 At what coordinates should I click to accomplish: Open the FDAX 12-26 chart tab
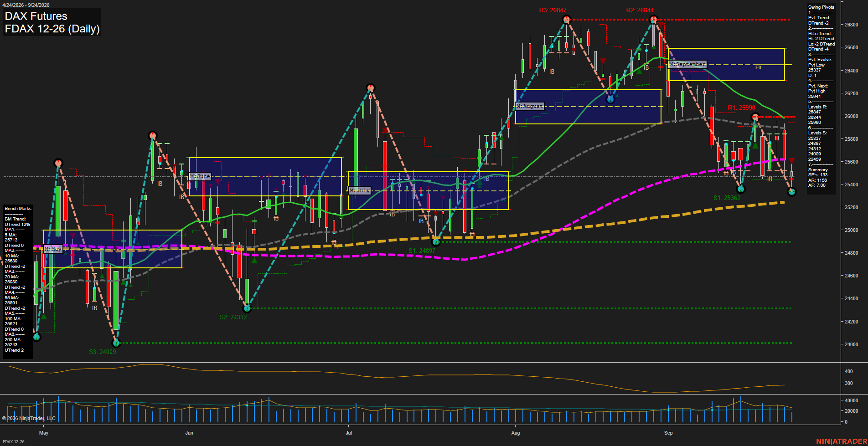pyautogui.click(x=14, y=442)
